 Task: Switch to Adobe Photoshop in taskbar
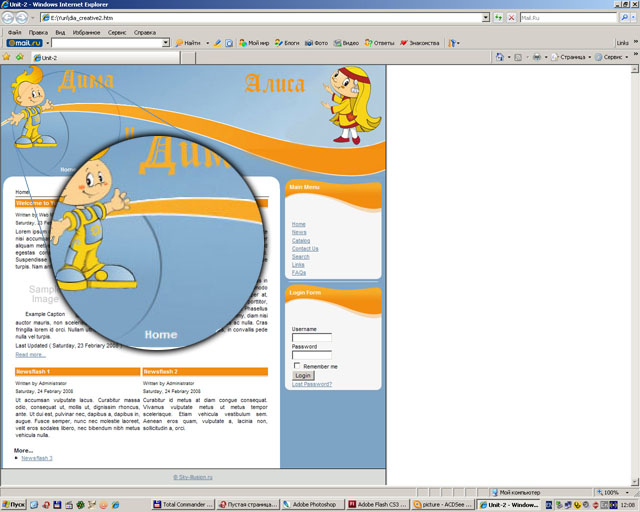tap(312, 505)
